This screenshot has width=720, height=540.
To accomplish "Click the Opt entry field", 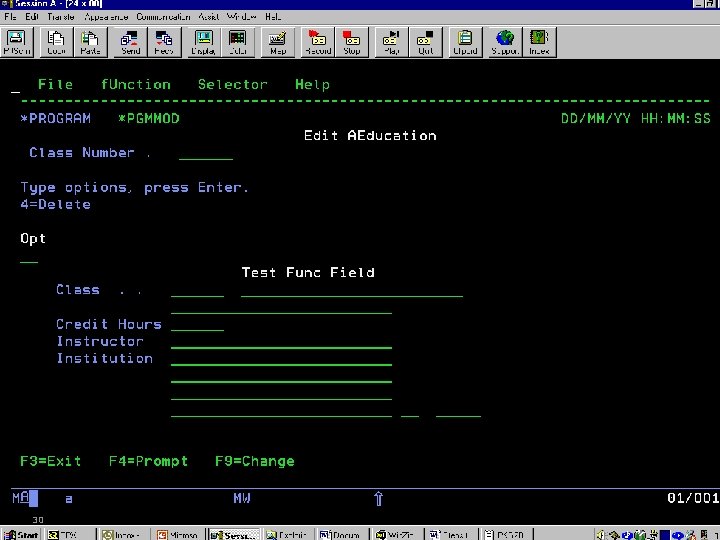I will pyautogui.click(x=29, y=256).
